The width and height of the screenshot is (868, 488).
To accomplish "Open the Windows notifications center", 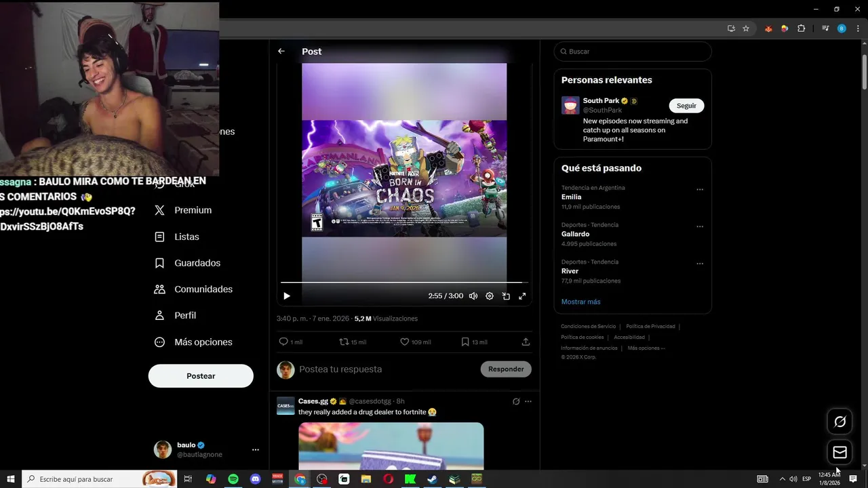I will (x=853, y=479).
